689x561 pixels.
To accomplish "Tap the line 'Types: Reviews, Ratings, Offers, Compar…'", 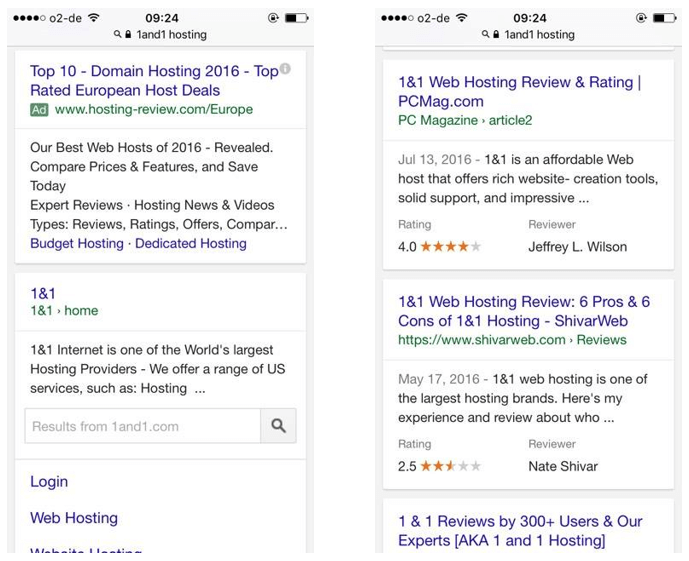I will coord(159,224).
